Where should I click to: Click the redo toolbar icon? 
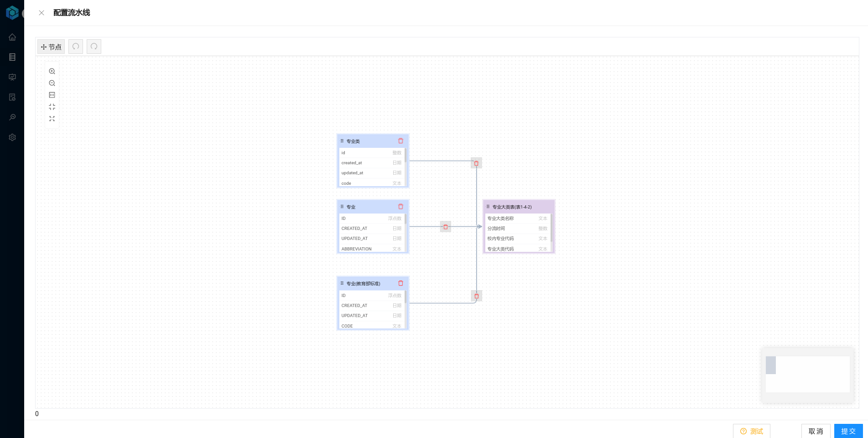(x=94, y=47)
